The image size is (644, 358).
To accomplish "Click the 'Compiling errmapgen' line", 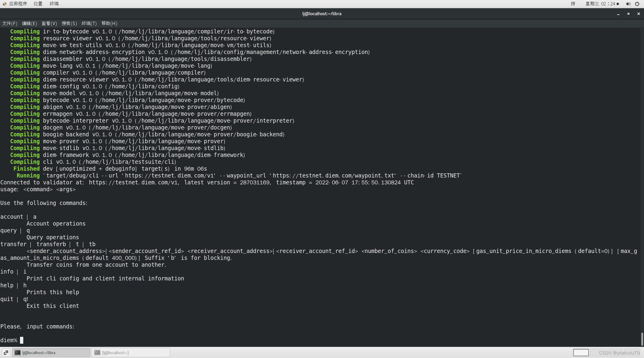I will 131,114.
